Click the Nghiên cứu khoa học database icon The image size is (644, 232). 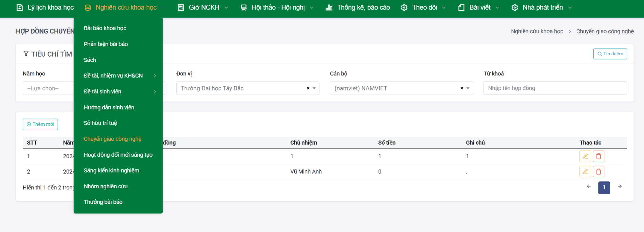click(x=88, y=8)
